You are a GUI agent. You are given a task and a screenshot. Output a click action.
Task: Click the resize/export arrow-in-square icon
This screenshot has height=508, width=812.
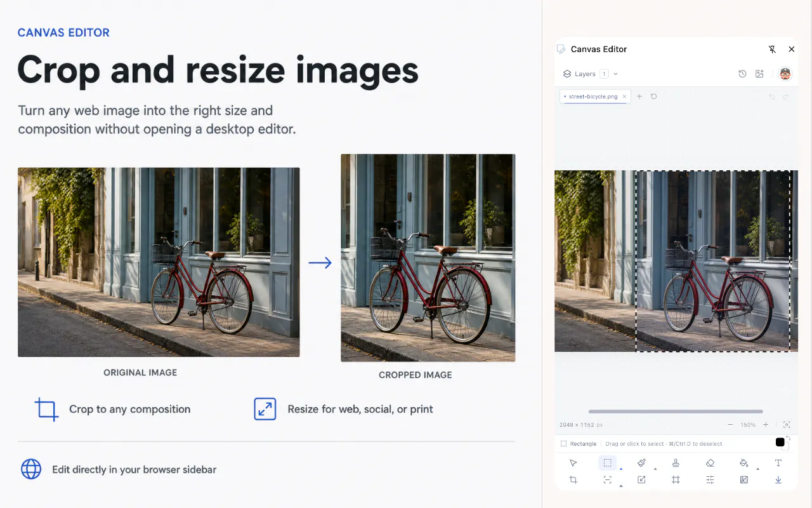point(641,480)
